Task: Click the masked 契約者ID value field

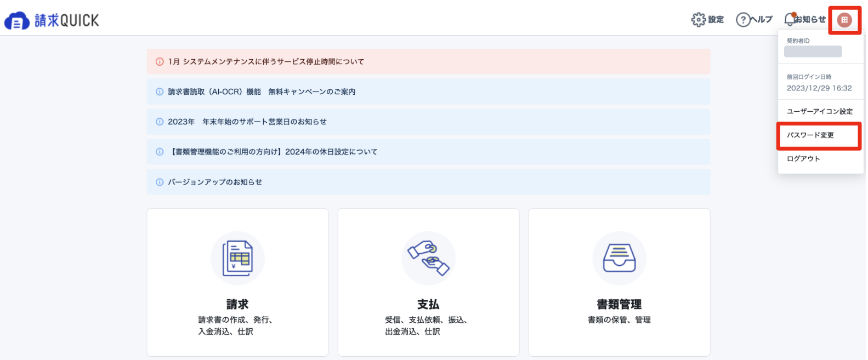Action: point(813,52)
